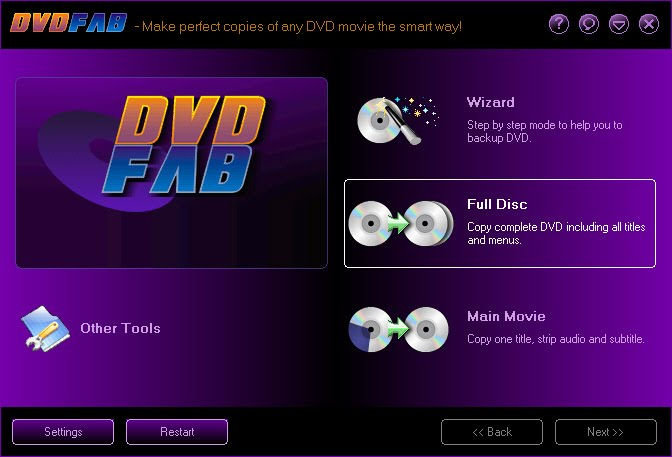Click the Full Disc copy discs icon
This screenshot has height=457, width=672.
(x=401, y=223)
